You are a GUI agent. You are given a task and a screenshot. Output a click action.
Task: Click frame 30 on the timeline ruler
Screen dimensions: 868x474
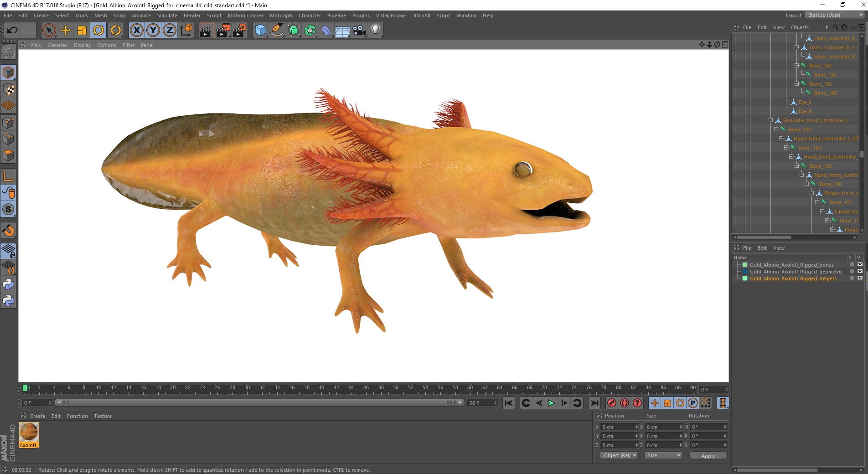point(247,389)
